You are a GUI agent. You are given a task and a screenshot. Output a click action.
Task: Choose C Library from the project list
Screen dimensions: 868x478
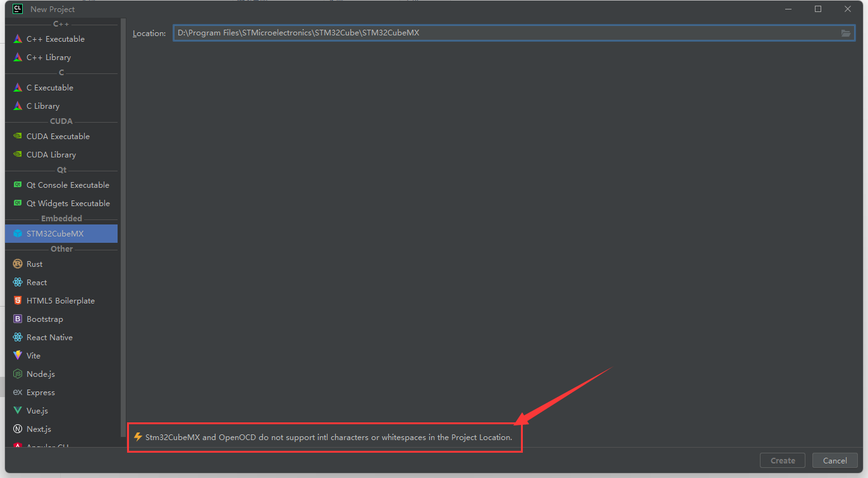[61, 106]
